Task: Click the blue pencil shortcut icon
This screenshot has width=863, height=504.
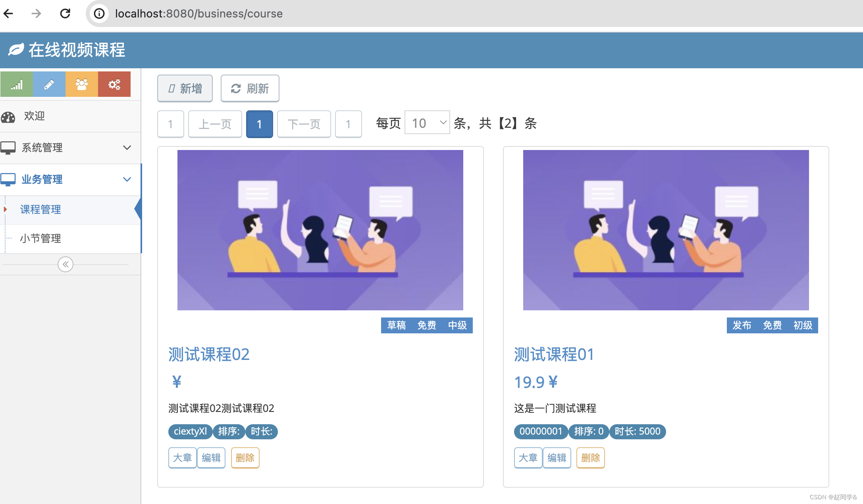Action: (x=49, y=84)
